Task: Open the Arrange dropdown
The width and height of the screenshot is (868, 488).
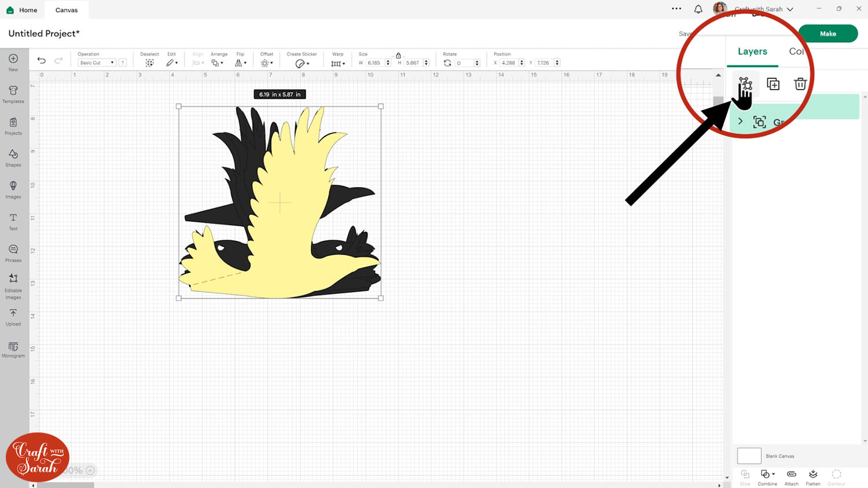Action: pyautogui.click(x=218, y=63)
